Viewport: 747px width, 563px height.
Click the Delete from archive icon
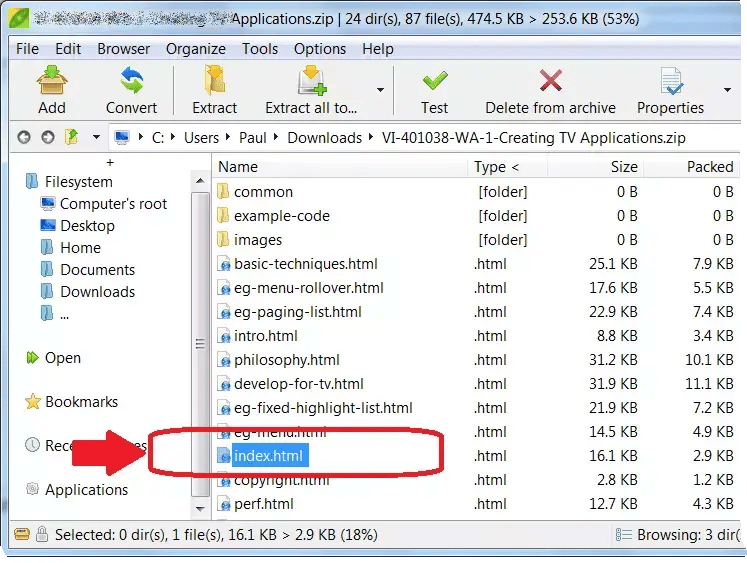[x=550, y=81]
